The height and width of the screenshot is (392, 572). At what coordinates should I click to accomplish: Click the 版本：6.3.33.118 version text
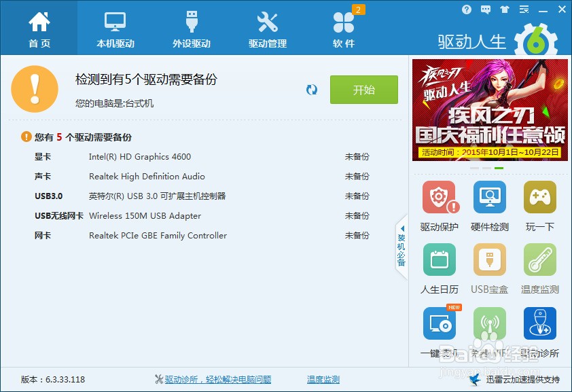click(53, 380)
